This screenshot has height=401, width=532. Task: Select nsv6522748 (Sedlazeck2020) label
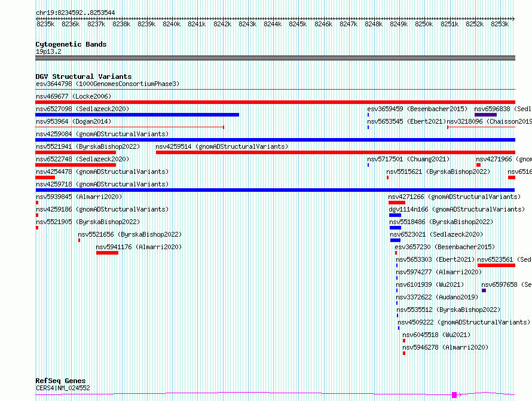[x=82, y=159]
